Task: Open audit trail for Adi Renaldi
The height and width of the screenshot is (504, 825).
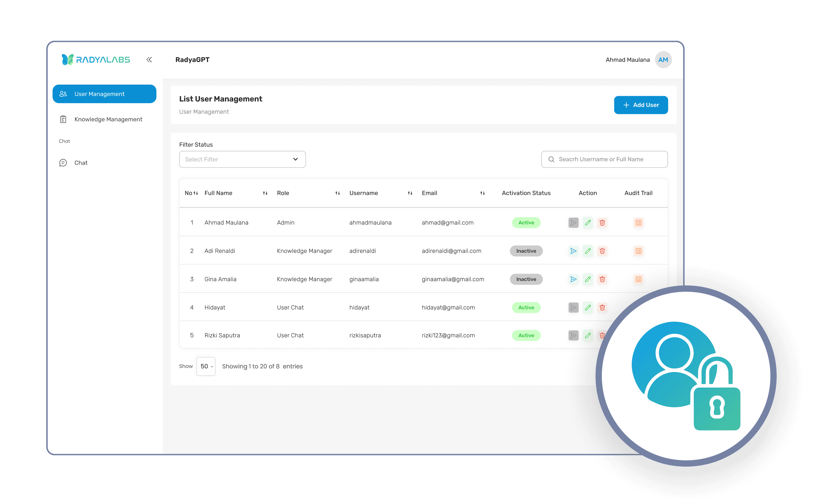Action: pos(638,251)
